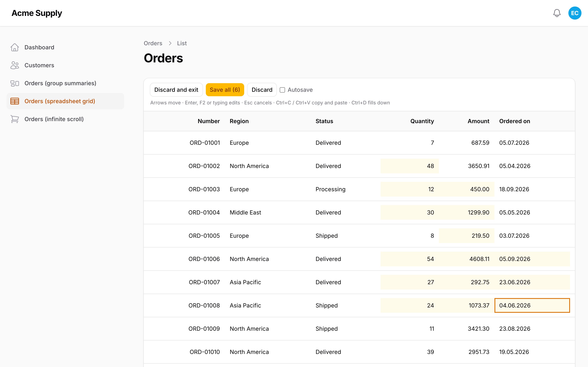Click the Discard button
588x367 pixels.
click(262, 90)
